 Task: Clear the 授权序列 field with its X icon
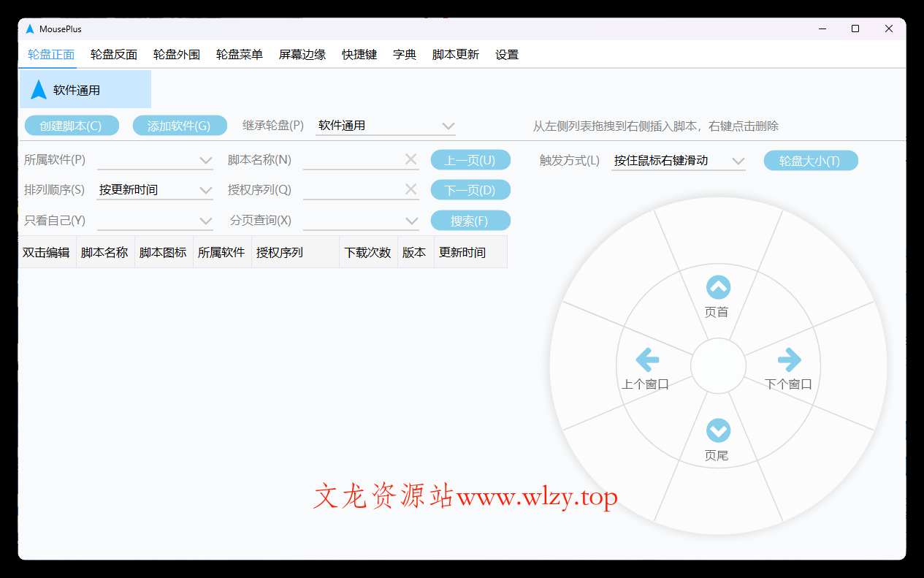tap(411, 189)
